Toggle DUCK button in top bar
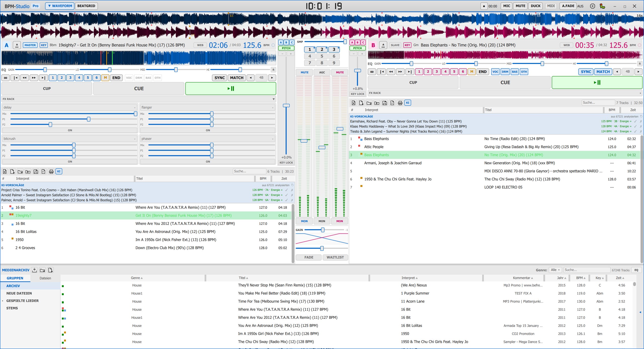This screenshot has width=644, height=349. pyautogui.click(x=536, y=6)
